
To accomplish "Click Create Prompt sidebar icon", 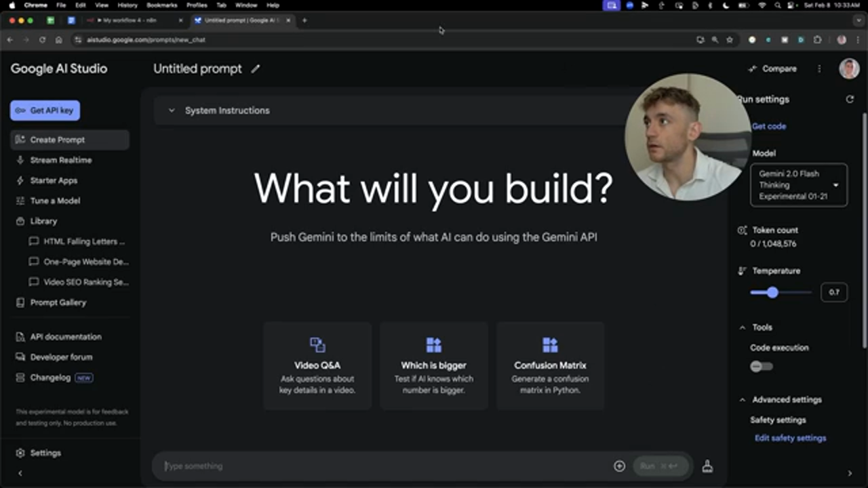I will [20, 140].
